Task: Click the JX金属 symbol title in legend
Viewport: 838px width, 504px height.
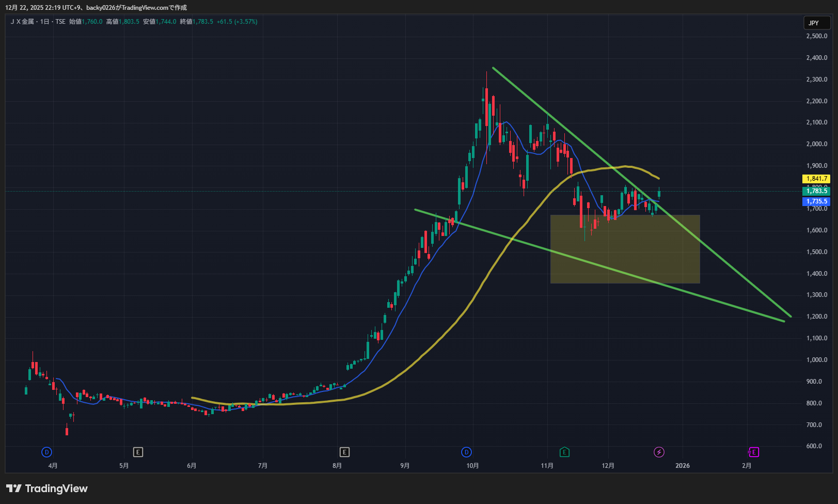Action: pyautogui.click(x=22, y=22)
